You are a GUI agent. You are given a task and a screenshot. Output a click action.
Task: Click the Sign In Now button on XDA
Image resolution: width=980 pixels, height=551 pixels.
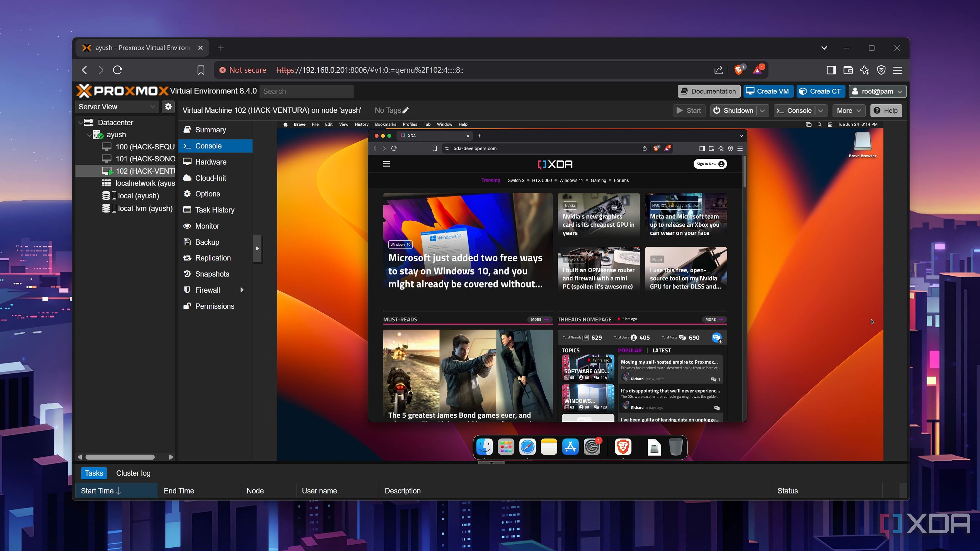710,164
